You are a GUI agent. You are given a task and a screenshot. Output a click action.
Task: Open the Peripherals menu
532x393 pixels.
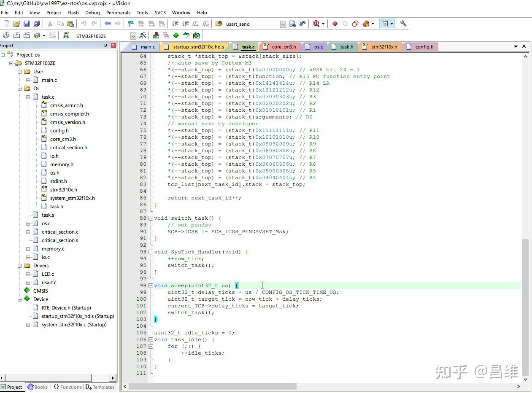[x=118, y=13]
